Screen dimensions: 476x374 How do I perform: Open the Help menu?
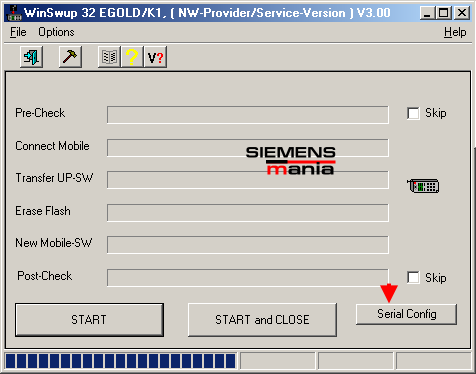pyautogui.click(x=455, y=32)
